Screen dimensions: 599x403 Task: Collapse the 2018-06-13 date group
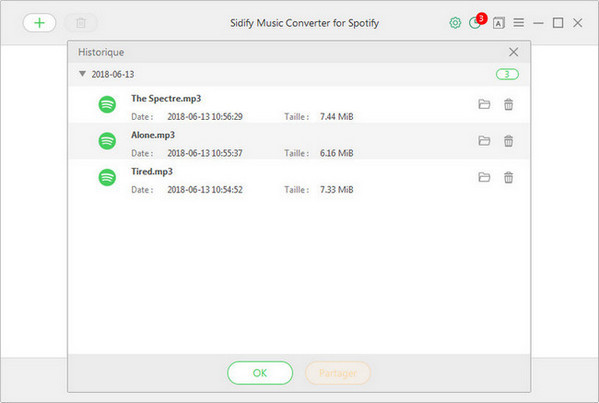click(82, 74)
